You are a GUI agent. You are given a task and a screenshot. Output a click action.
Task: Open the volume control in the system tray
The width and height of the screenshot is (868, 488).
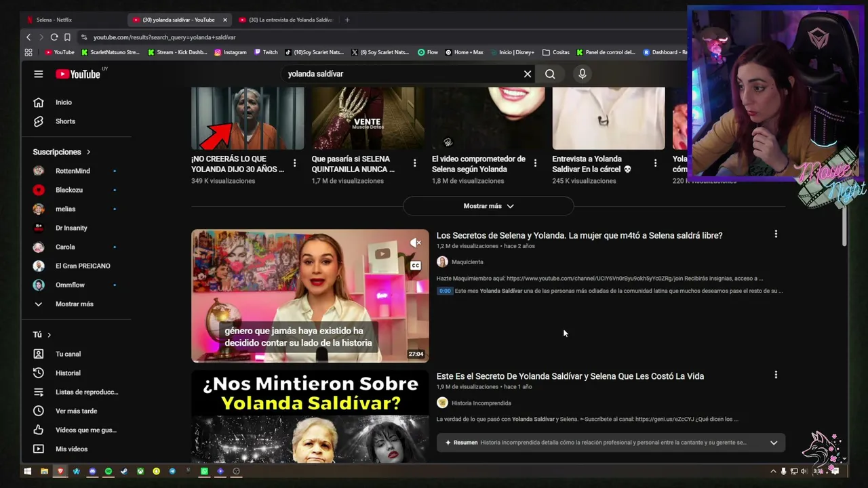[x=804, y=471]
